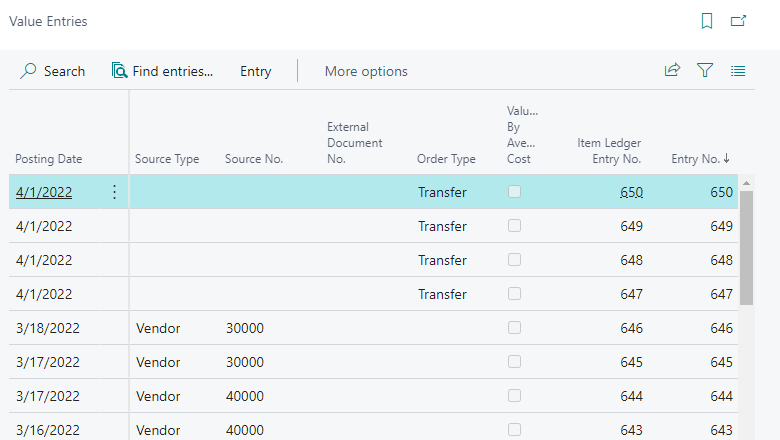Click the Search action label
Image resolution: width=780 pixels, height=440 pixels.
64,72
